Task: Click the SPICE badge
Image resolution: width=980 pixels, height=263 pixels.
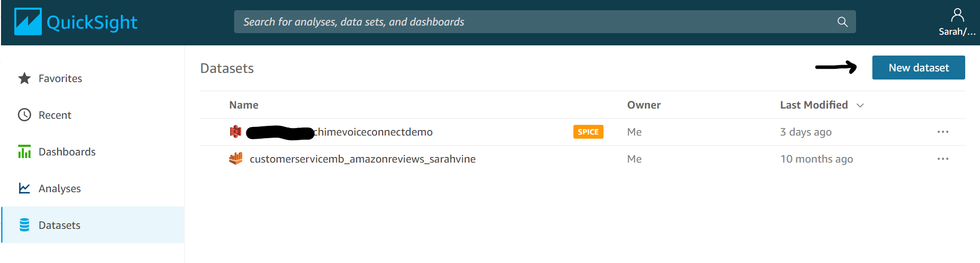Action: click(588, 132)
